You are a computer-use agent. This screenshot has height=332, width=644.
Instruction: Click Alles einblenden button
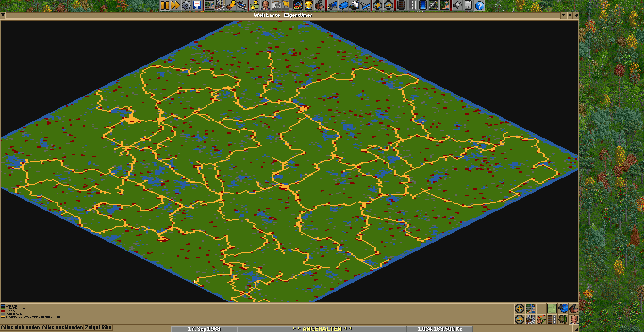pos(20,328)
